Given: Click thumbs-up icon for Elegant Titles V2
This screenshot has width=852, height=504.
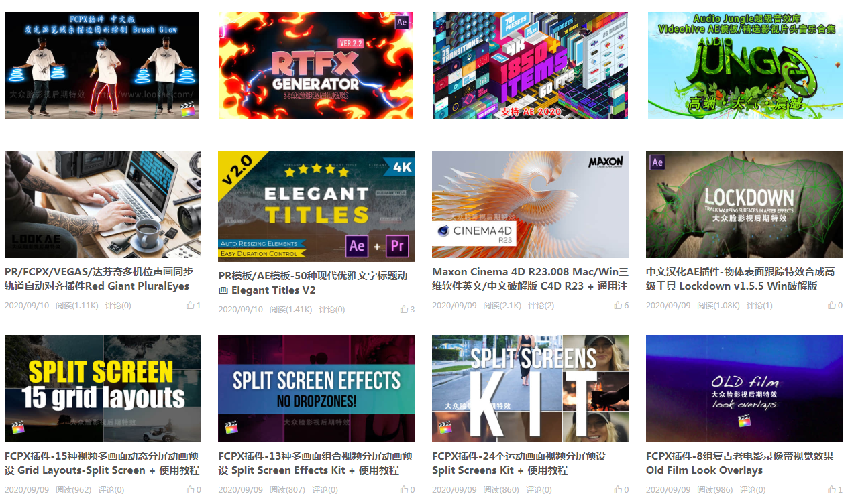Looking at the screenshot, I should point(405,310).
